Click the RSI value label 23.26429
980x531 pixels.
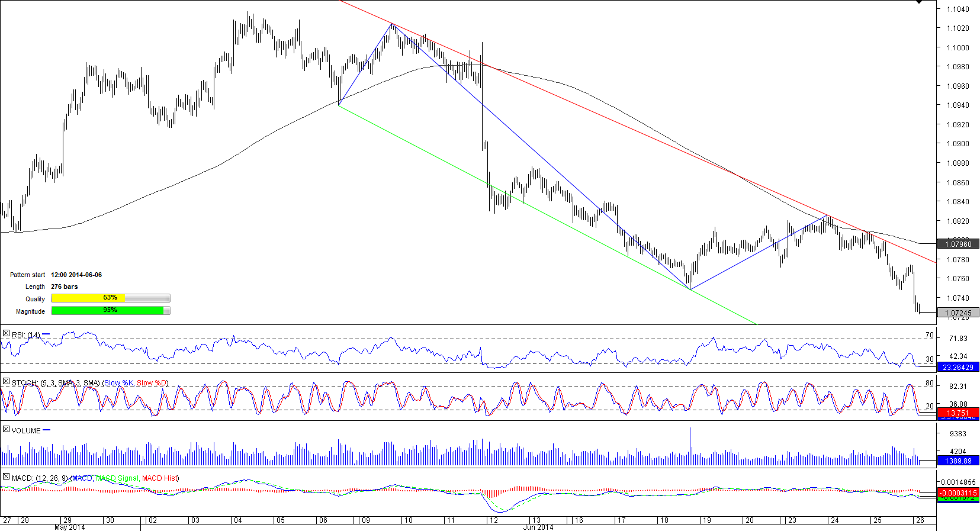957,368
